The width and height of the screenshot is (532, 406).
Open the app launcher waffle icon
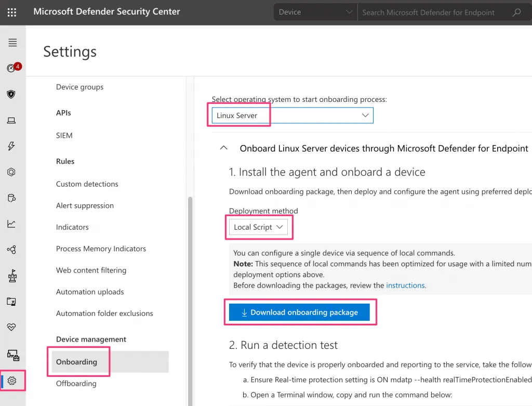[12, 12]
